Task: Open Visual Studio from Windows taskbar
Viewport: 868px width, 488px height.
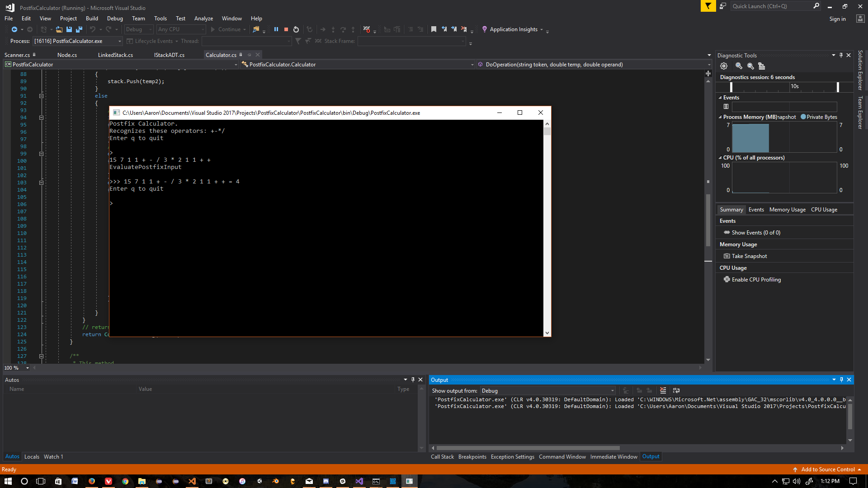Action: (x=359, y=481)
